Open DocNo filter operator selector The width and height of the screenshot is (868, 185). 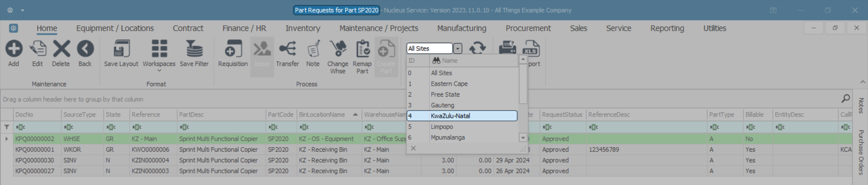20,127
